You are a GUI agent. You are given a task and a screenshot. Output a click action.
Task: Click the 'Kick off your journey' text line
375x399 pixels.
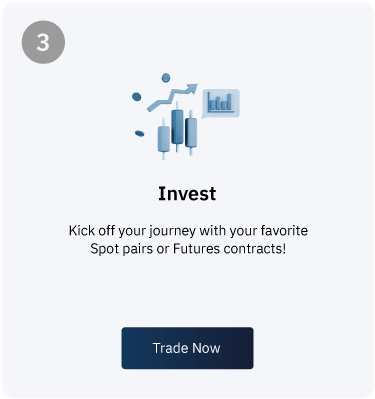[188, 231]
